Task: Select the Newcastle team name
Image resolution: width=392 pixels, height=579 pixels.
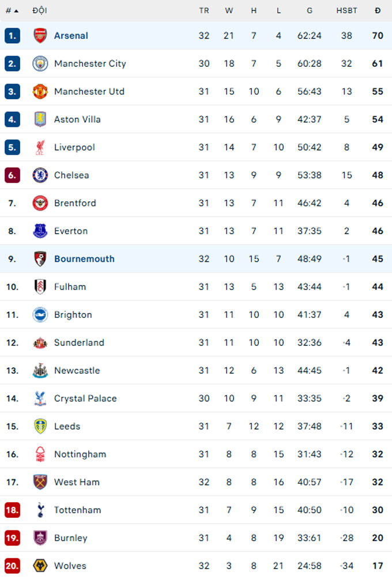Action: pyautogui.click(x=77, y=371)
